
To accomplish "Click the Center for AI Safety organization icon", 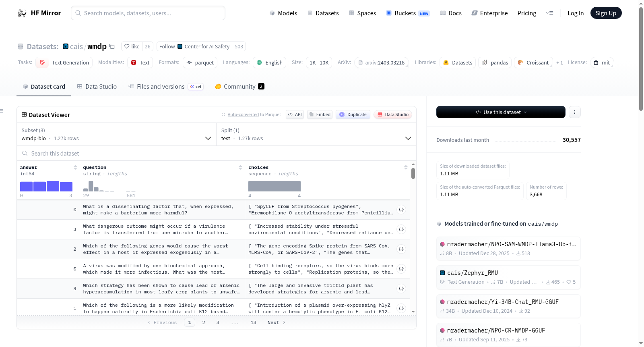I will [180, 46].
